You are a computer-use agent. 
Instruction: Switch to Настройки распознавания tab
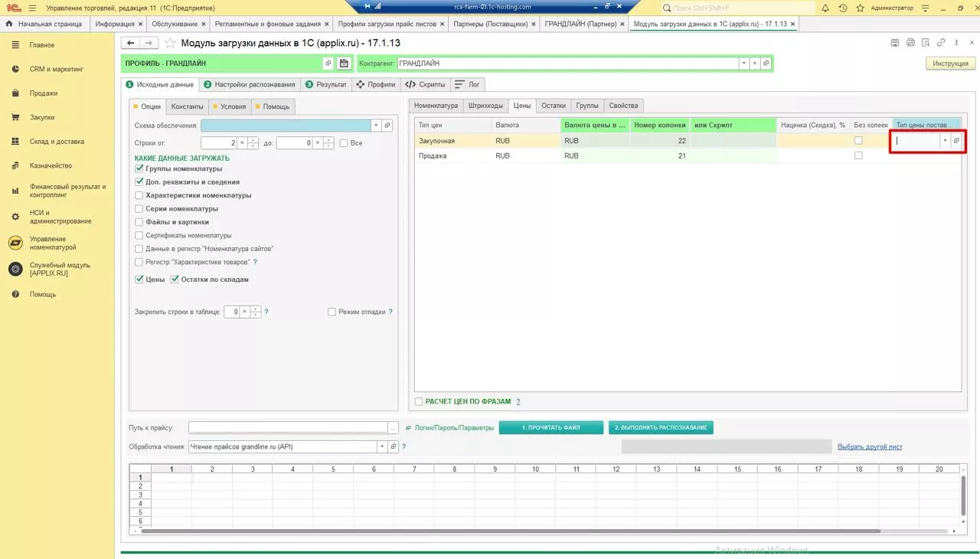point(250,84)
